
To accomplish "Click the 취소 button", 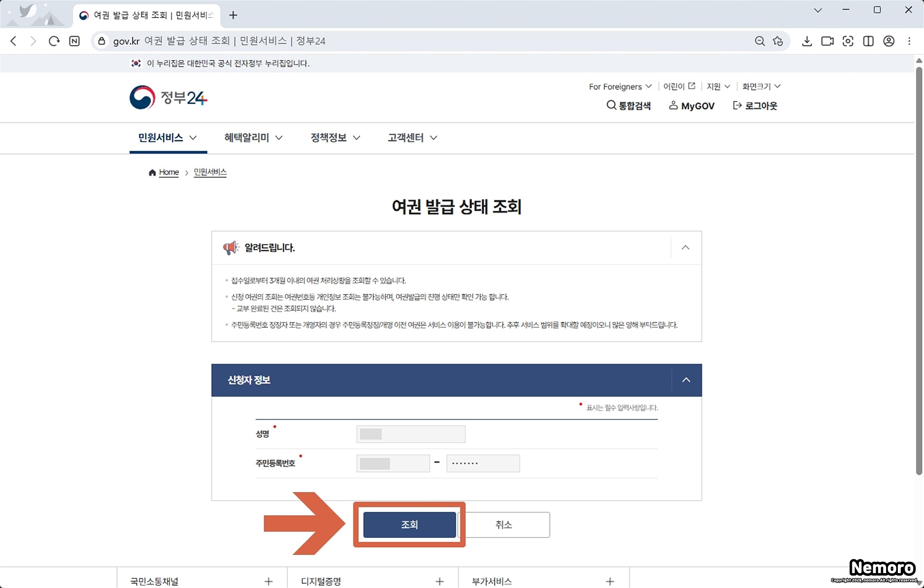I will pyautogui.click(x=504, y=524).
